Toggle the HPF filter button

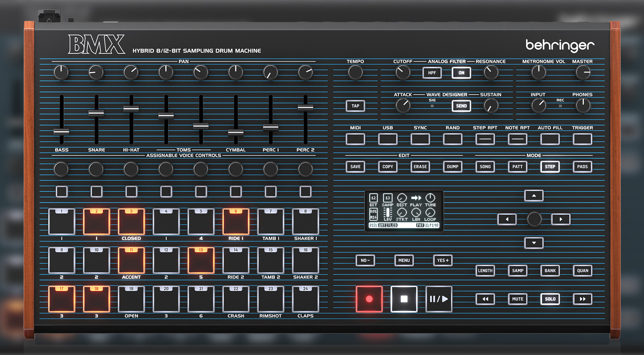tap(432, 73)
